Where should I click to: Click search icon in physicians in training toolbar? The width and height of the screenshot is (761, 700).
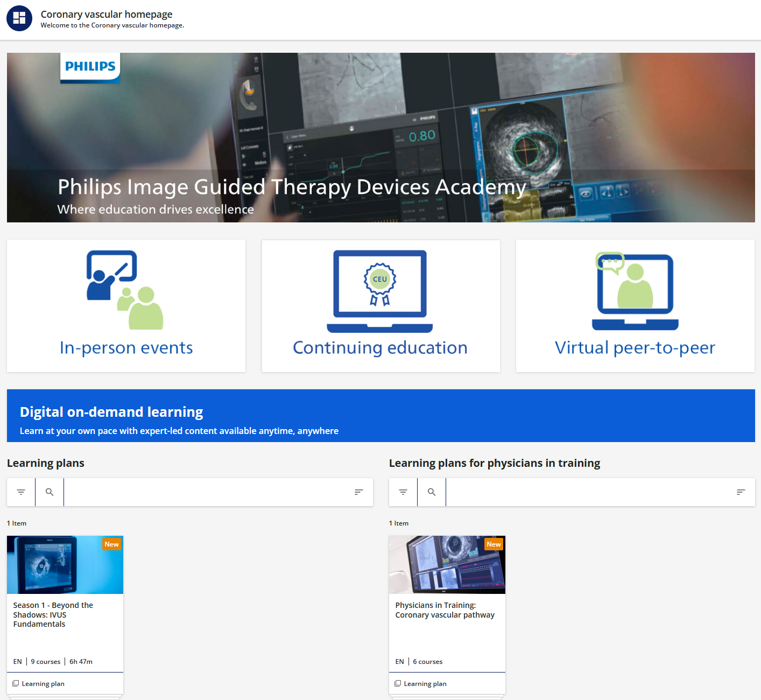[432, 492]
